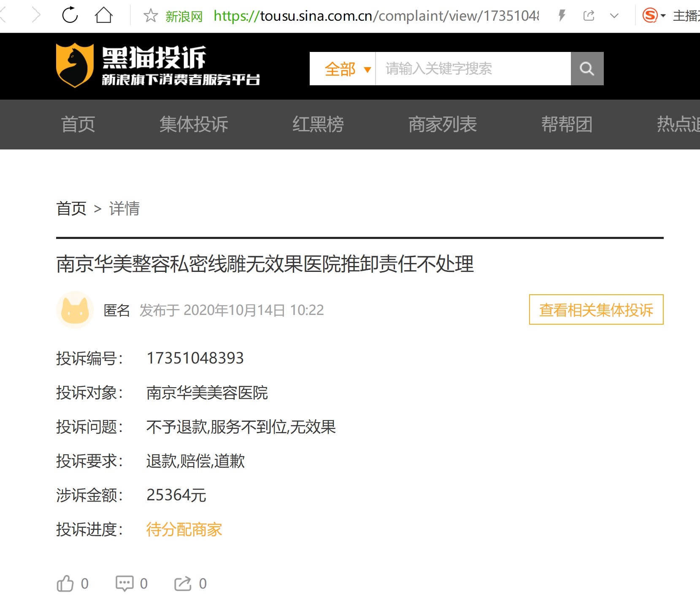
Task: Open the 首页 navigation tab
Action: (78, 125)
